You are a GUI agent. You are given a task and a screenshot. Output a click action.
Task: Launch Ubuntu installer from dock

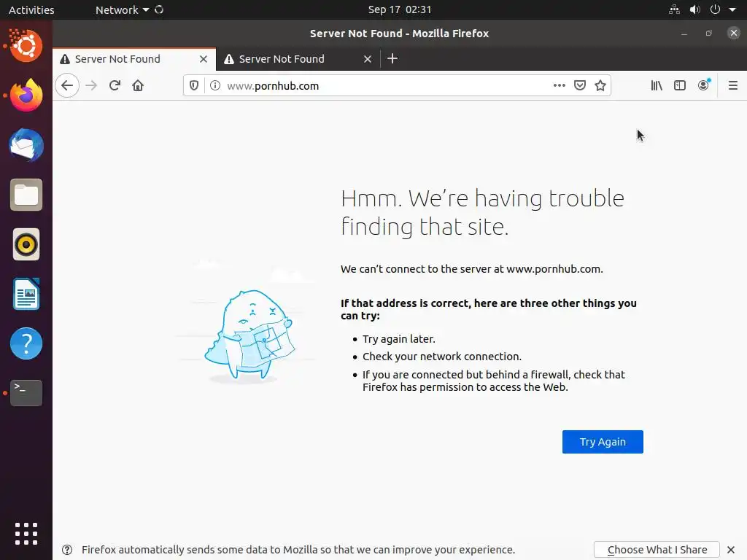(26, 46)
